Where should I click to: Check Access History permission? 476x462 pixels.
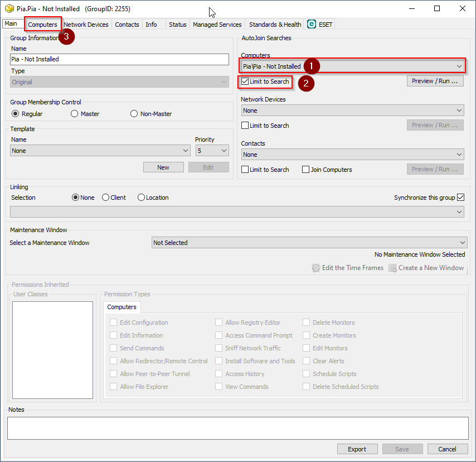[218, 373]
